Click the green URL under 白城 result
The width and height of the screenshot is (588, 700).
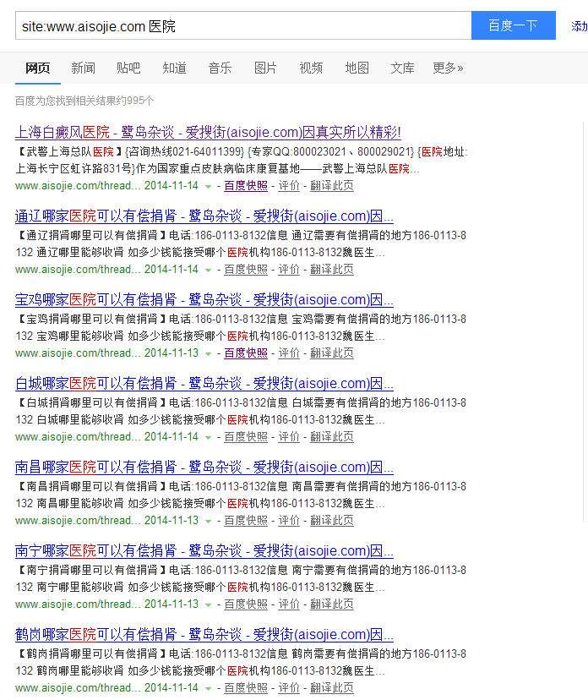coord(78,437)
